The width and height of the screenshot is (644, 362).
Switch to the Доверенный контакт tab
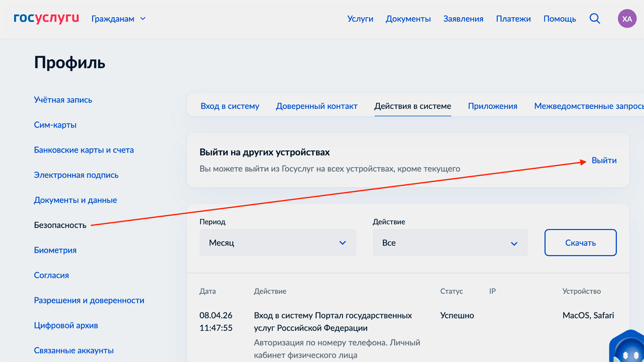[x=317, y=106]
